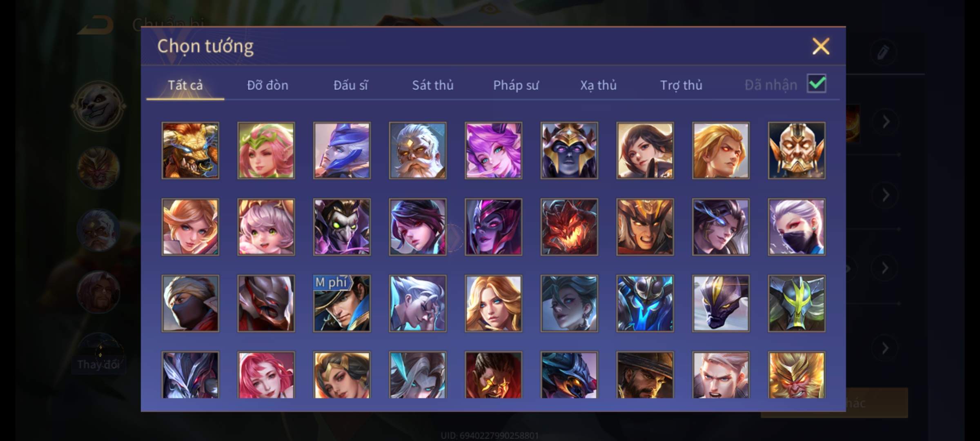The width and height of the screenshot is (980, 441).
Task: Select the golden lion beast hero portrait
Action: (190, 150)
